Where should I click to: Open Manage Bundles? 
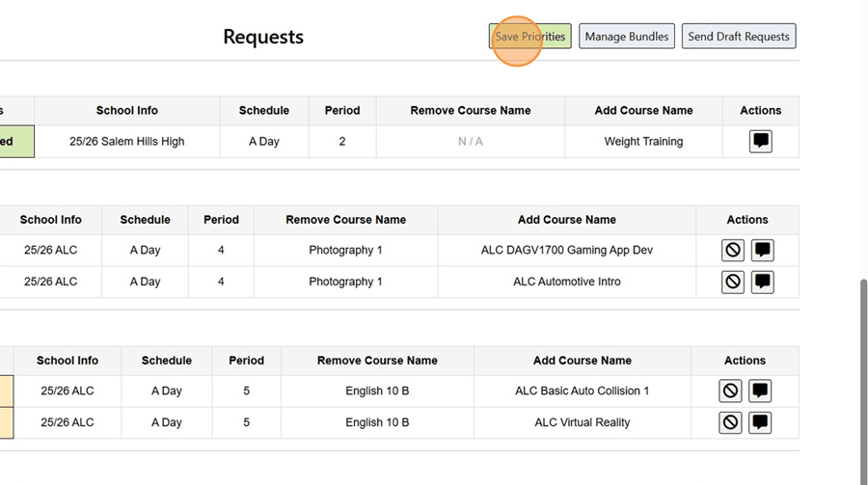(626, 37)
